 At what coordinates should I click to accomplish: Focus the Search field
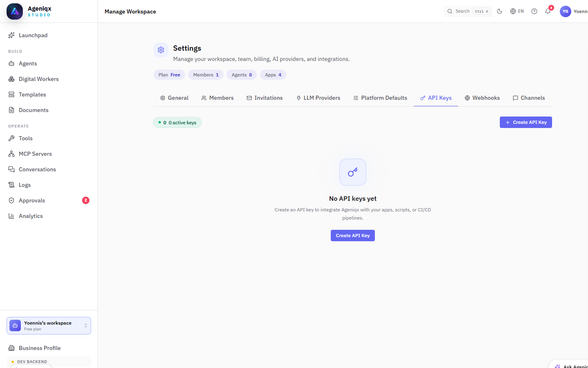[x=468, y=11]
